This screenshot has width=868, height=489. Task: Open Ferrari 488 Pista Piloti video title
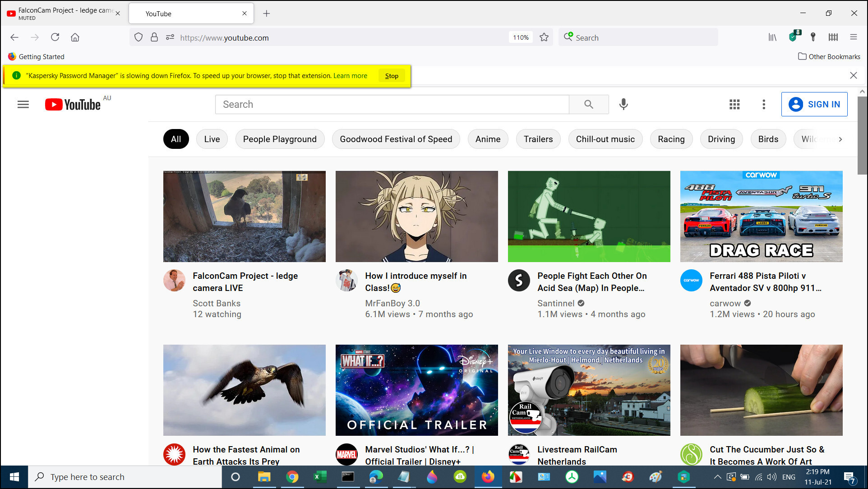click(765, 282)
